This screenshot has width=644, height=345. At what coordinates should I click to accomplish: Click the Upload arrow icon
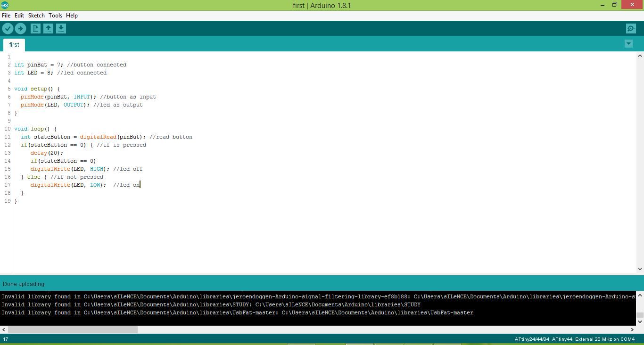[x=20, y=29]
